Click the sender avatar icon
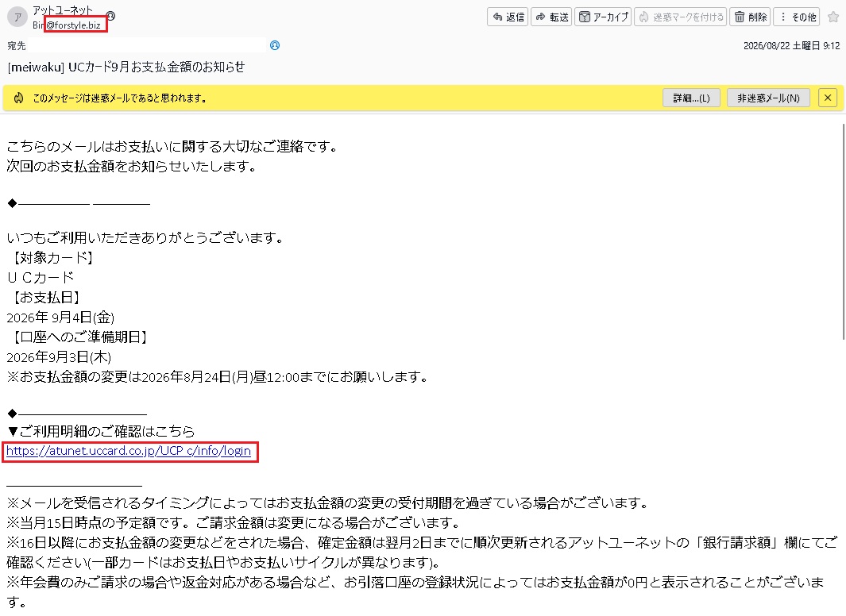This screenshot has height=616, width=846. click(x=17, y=17)
